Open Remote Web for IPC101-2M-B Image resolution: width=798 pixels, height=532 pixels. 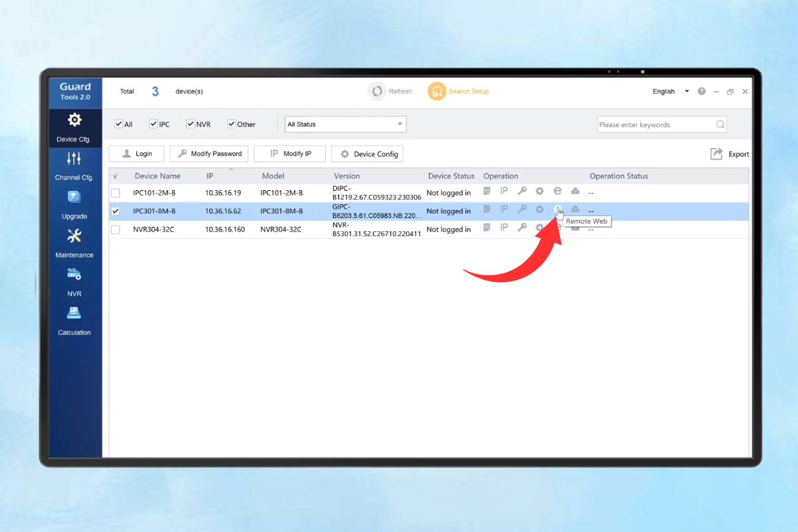[557, 192]
